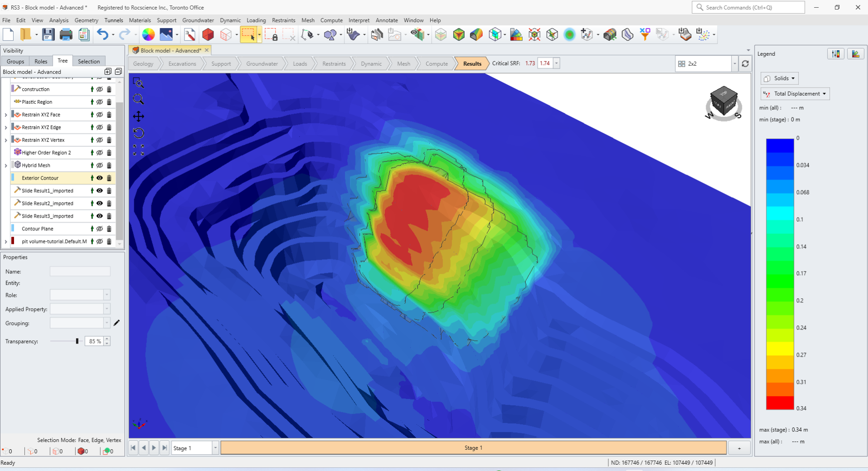Click the Save floppy disk icon
The image size is (868, 471).
(x=48, y=34)
